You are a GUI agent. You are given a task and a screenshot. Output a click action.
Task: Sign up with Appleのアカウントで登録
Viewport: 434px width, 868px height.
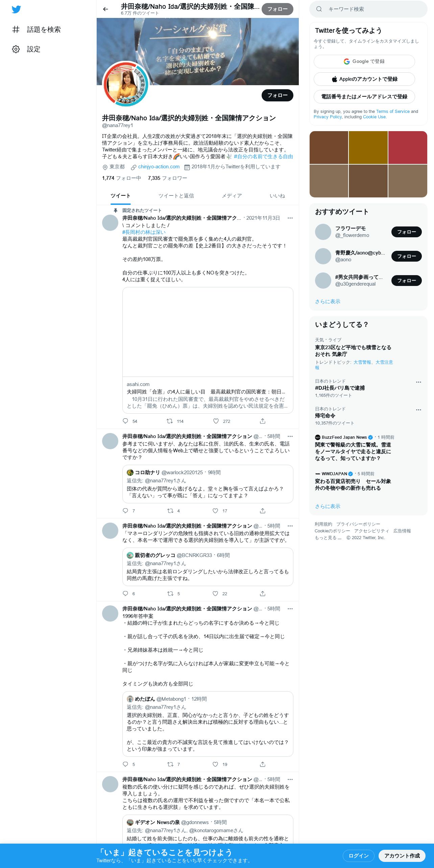click(x=364, y=79)
